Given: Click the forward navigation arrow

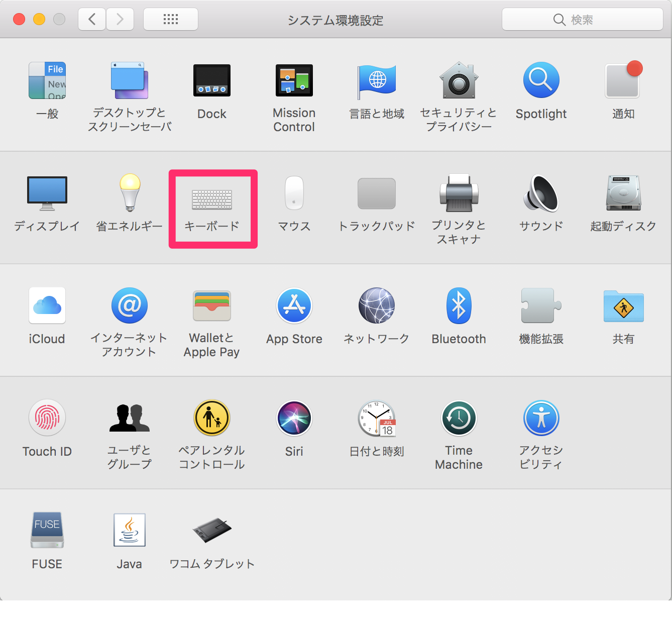Looking at the screenshot, I should coord(120,19).
